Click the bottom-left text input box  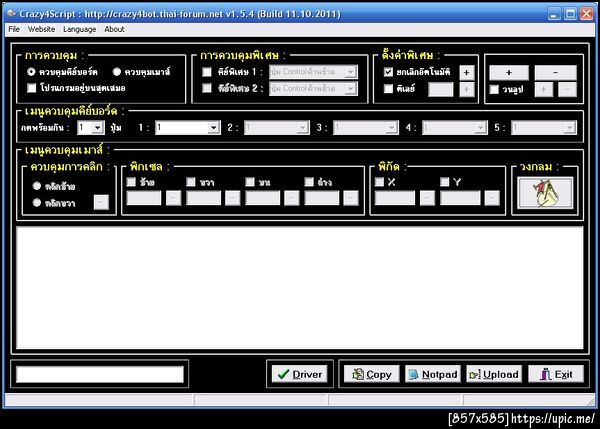100,374
